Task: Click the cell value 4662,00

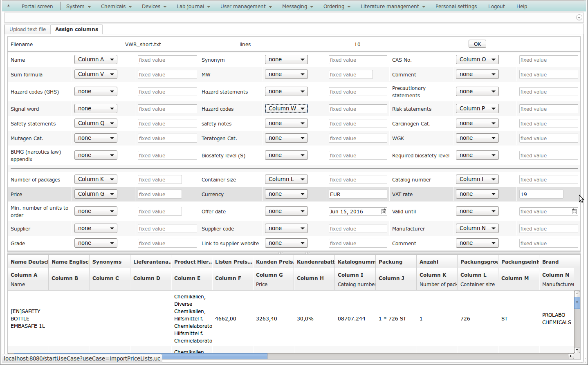Action: coord(226,318)
